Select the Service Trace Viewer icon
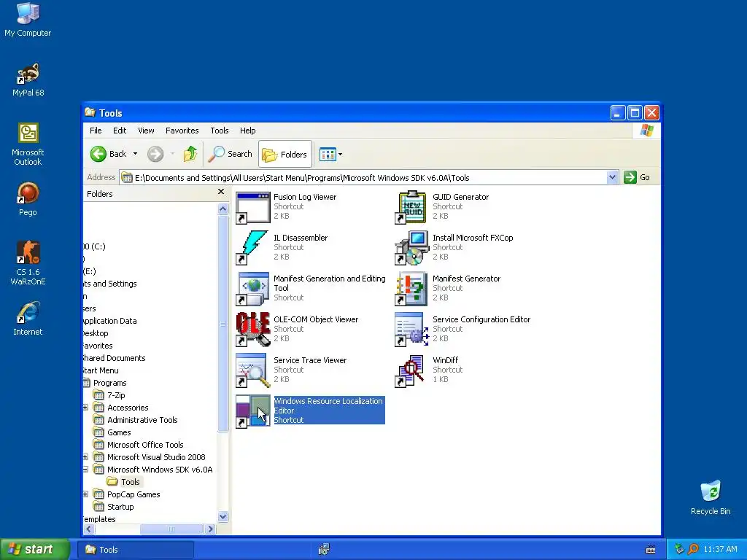This screenshot has height=560, width=747. (253, 371)
